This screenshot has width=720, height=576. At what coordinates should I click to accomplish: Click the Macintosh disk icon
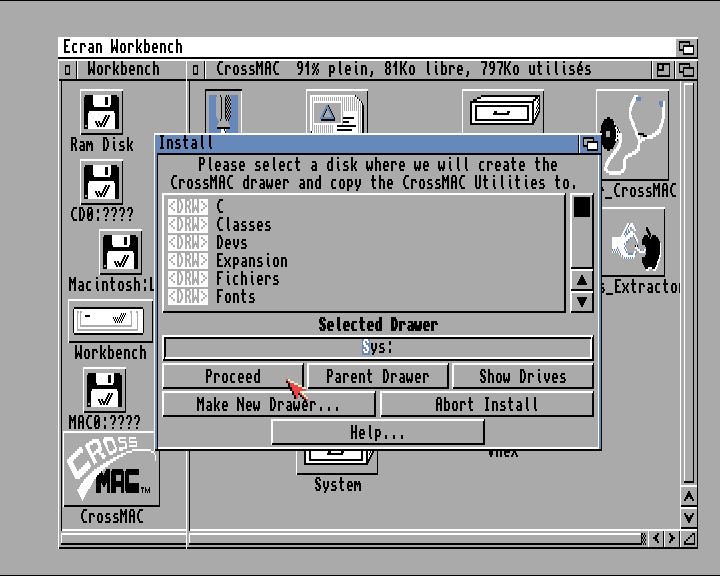[120, 252]
